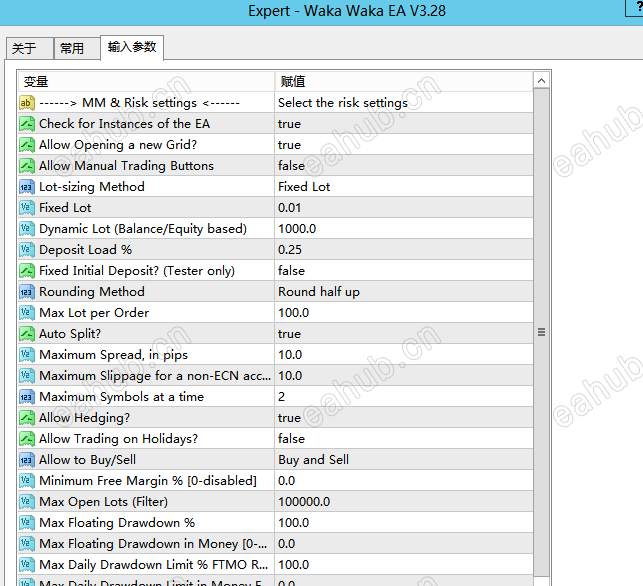
Task: Select the Max Lot per Order label
Action: [94, 313]
